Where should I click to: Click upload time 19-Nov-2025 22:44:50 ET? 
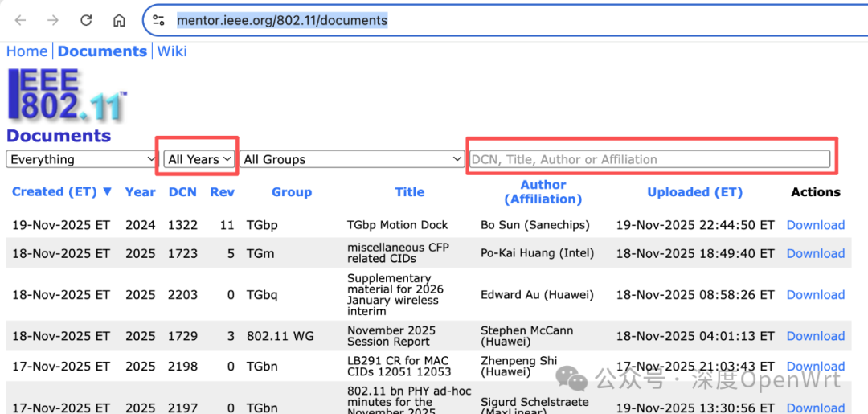pyautogui.click(x=694, y=225)
